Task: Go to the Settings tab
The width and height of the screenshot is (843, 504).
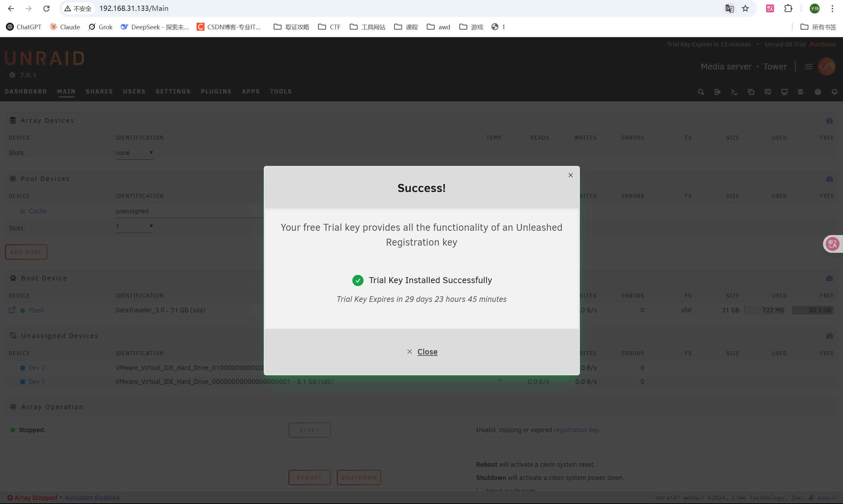Action: coord(173,92)
